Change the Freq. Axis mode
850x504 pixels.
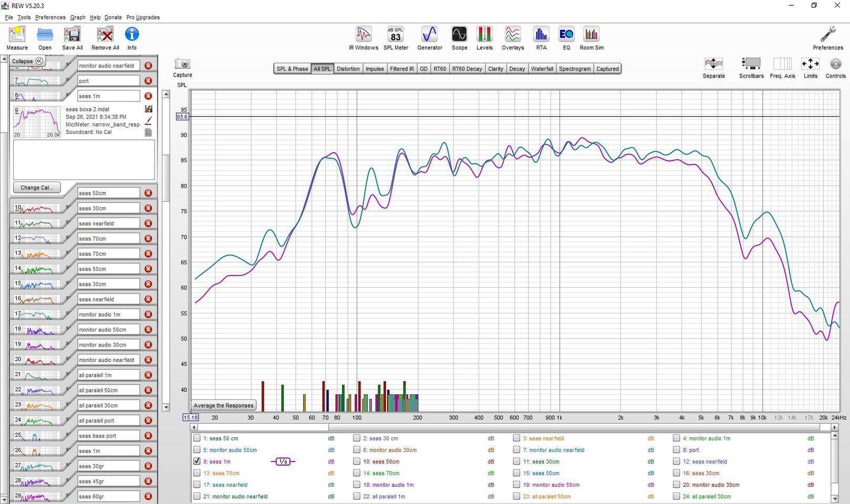tap(782, 68)
